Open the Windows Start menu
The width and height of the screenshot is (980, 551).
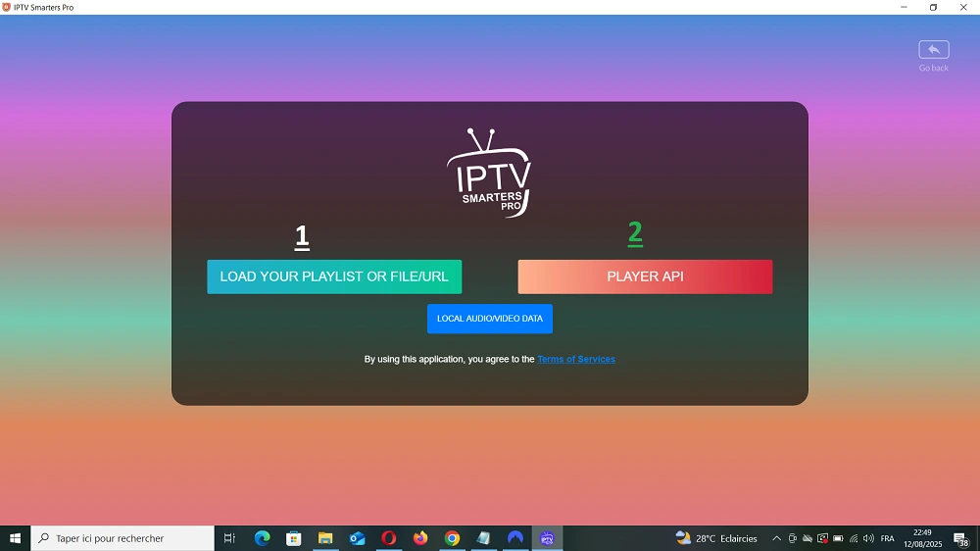coord(15,538)
